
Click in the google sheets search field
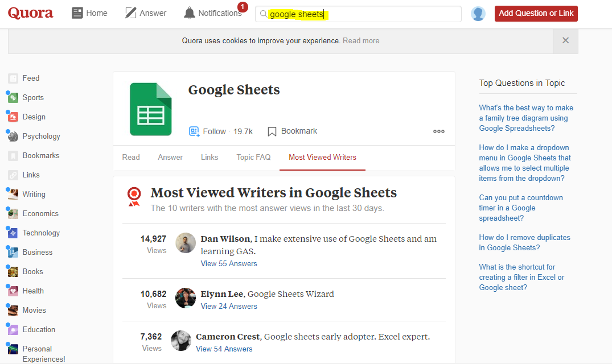[x=358, y=14]
